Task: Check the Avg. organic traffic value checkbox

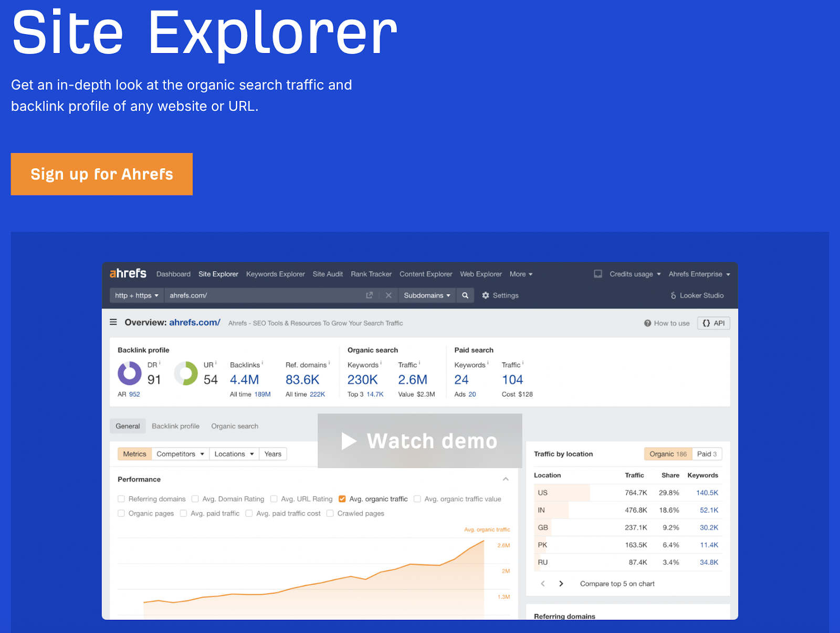Action: tap(417, 499)
